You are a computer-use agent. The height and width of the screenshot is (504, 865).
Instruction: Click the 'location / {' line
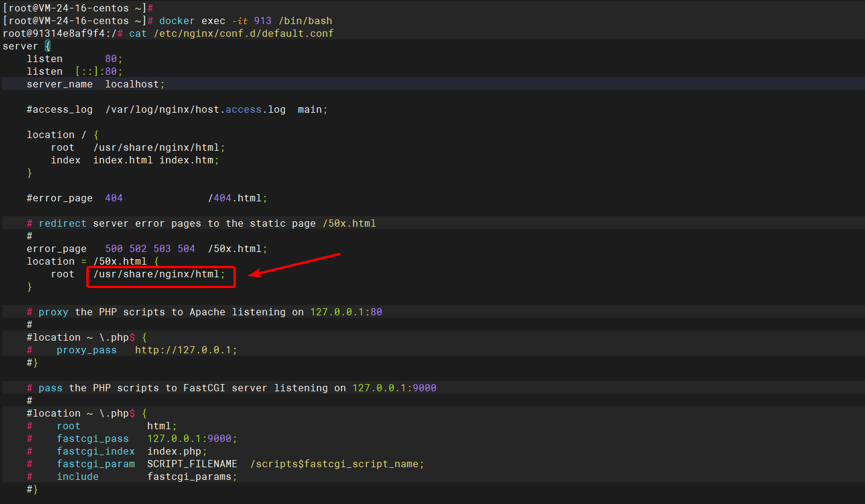[63, 135]
